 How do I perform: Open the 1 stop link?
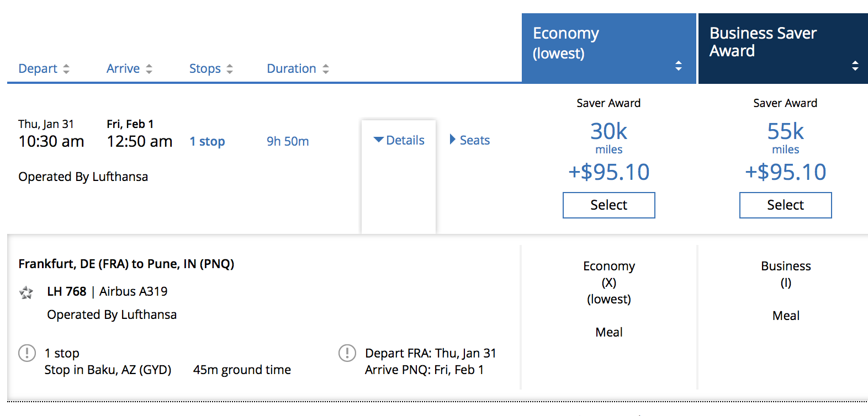tap(207, 142)
